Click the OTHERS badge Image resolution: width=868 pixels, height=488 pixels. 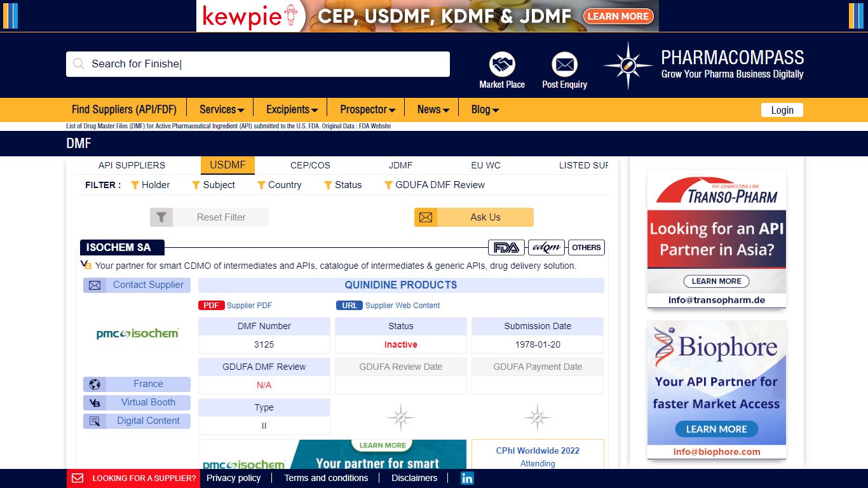(586, 247)
